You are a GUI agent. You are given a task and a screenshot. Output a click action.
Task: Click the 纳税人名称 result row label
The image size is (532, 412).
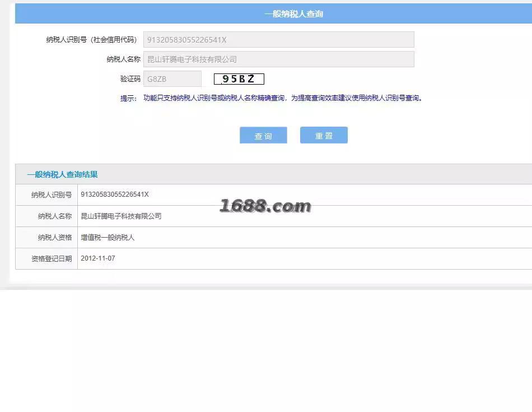pos(55,216)
